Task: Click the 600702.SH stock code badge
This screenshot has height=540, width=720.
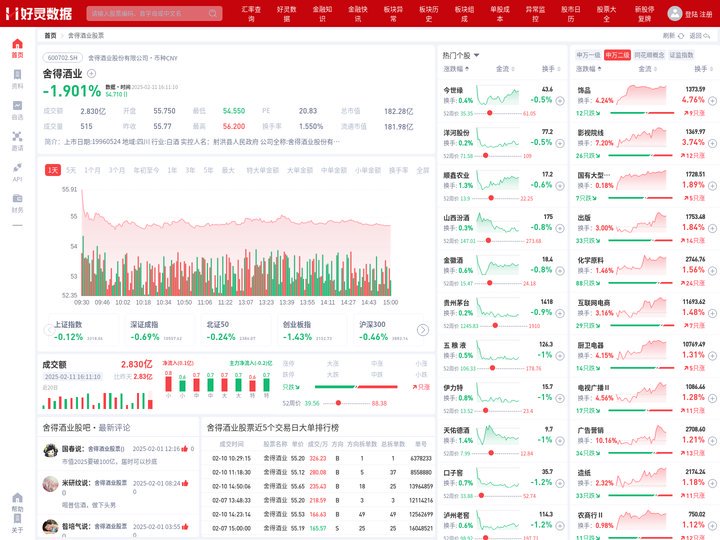Action: (x=62, y=58)
